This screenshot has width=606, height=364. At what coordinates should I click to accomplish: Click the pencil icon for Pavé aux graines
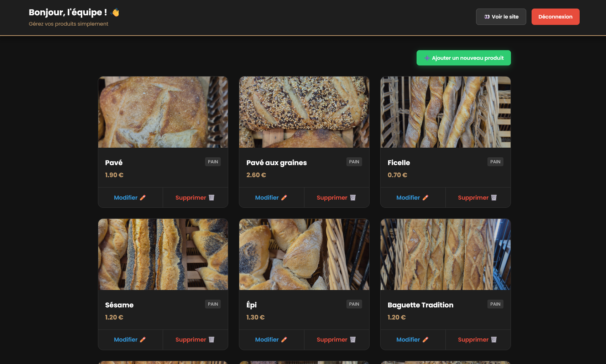(x=284, y=197)
